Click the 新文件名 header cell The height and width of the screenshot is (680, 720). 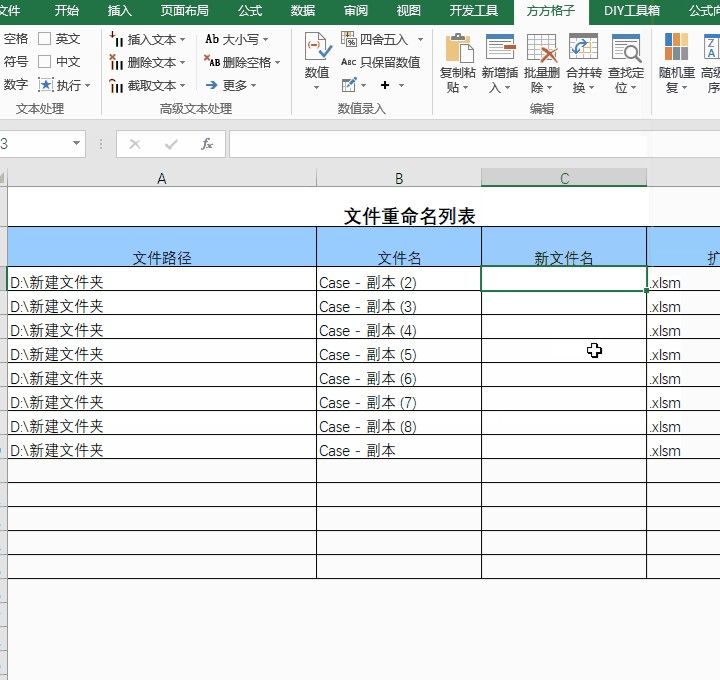[564, 247]
